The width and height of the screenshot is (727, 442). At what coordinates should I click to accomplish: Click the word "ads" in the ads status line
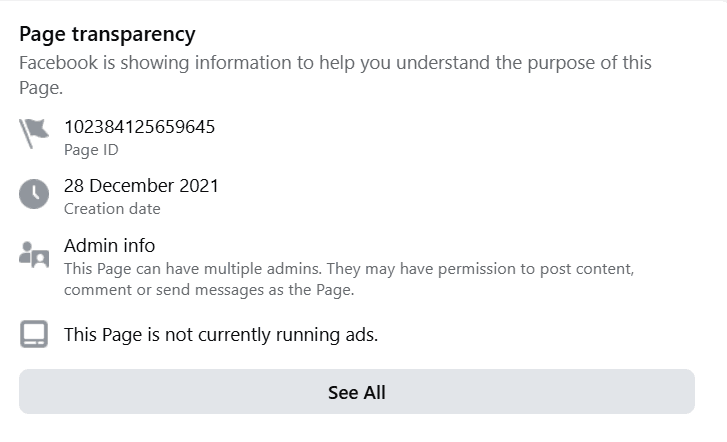359,335
